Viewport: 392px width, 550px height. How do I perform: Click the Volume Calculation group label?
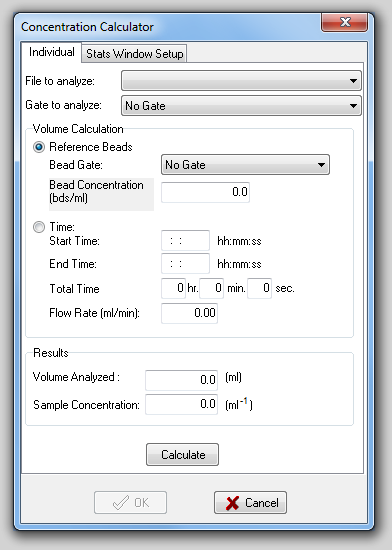pyautogui.click(x=78, y=129)
